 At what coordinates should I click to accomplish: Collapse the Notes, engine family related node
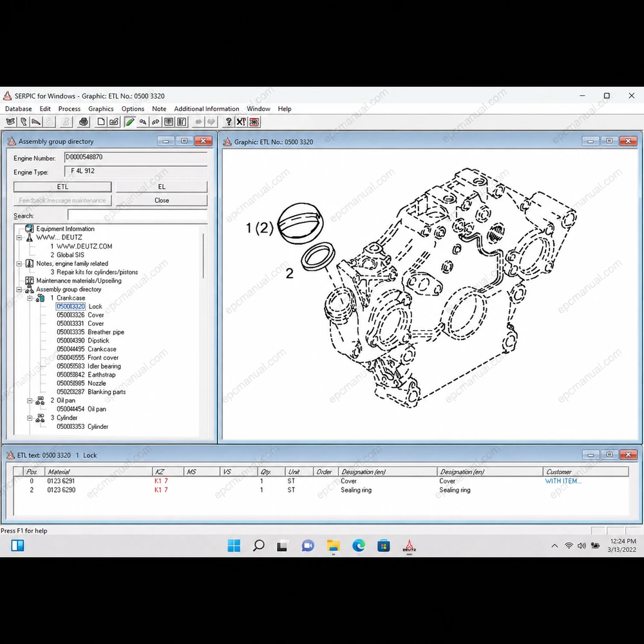[19, 263]
